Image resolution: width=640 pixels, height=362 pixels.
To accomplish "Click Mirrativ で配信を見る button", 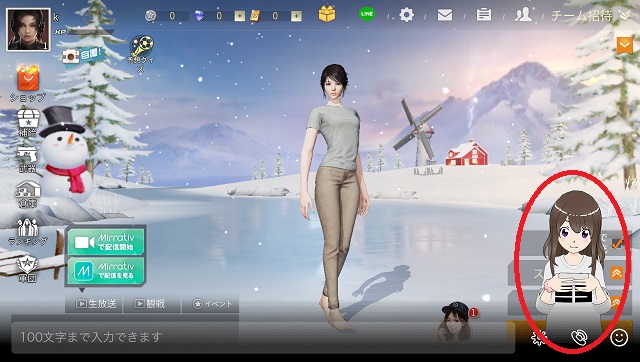I will click(106, 270).
